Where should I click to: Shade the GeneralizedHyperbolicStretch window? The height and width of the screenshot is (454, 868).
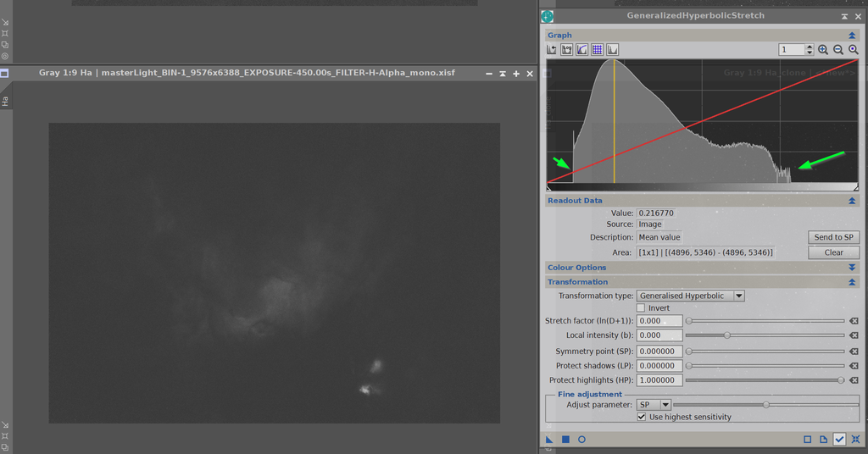[844, 16]
